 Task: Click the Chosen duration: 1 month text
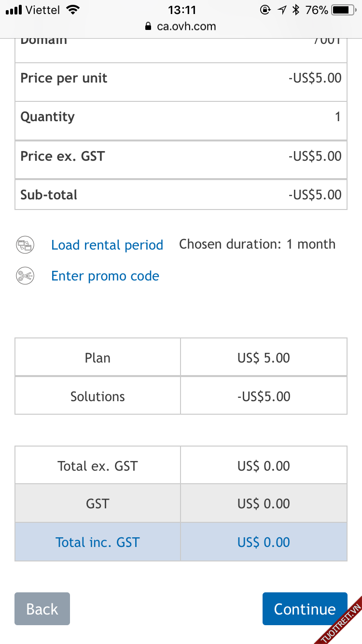(257, 244)
